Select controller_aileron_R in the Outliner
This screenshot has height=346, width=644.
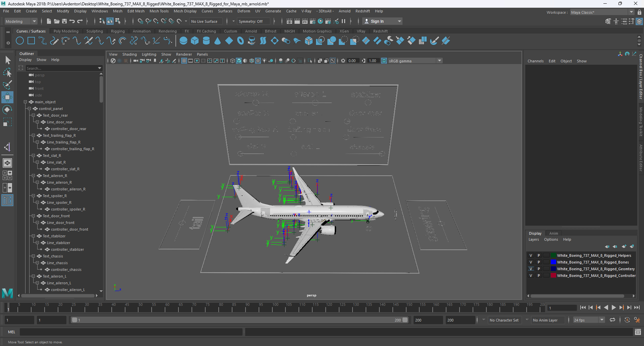tap(68, 189)
